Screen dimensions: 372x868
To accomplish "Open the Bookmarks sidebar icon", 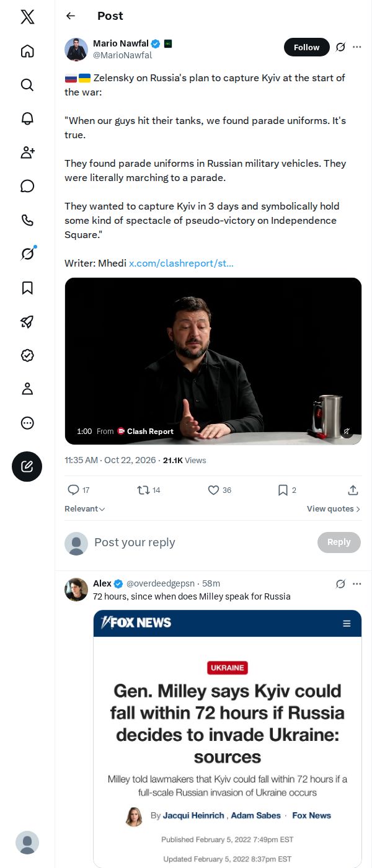I will [27, 288].
